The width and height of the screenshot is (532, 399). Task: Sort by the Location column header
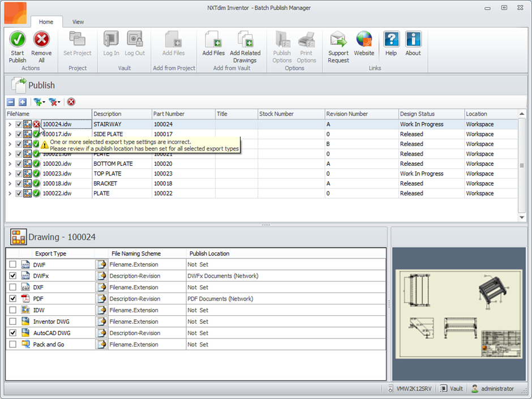coord(491,114)
